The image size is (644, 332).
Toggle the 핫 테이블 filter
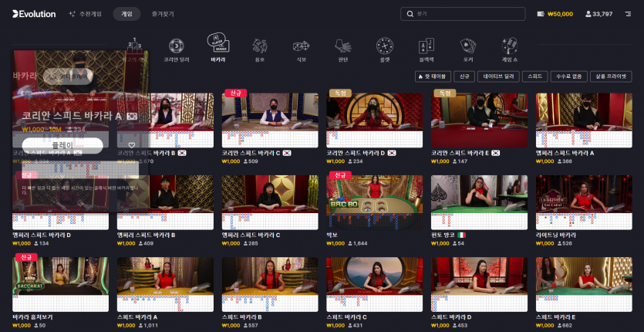[433, 76]
